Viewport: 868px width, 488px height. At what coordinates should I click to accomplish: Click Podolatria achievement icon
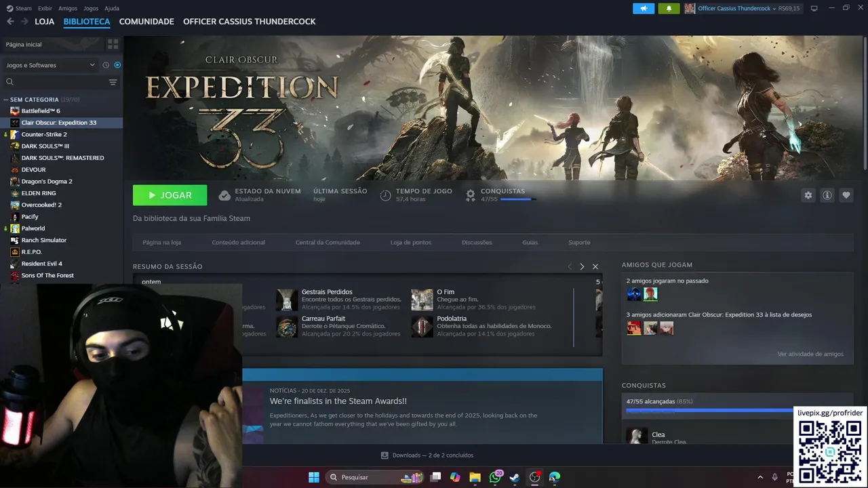coord(422,327)
